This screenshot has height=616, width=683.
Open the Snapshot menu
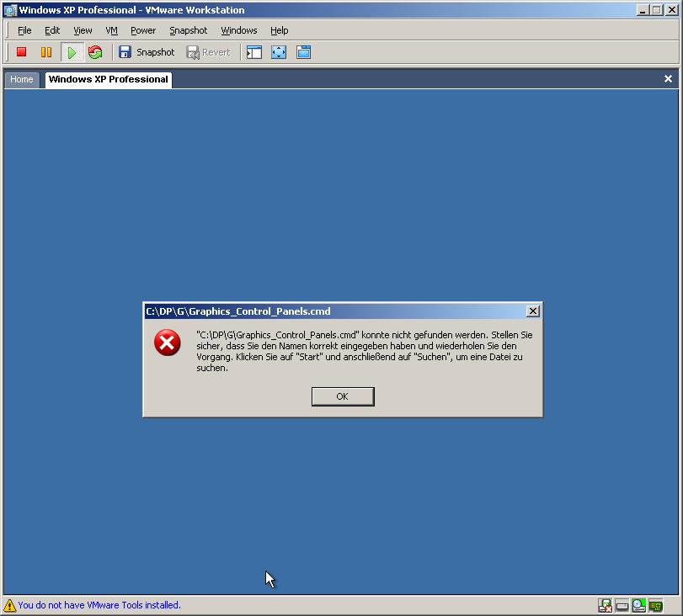pyautogui.click(x=188, y=30)
